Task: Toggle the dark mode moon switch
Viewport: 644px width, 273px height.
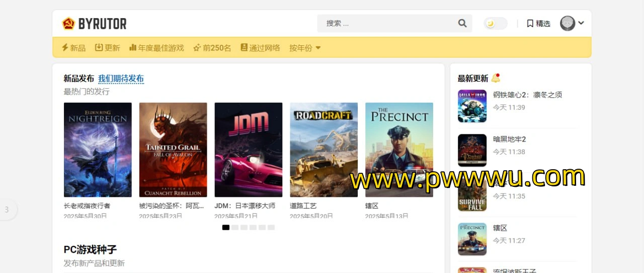Action: pos(496,23)
